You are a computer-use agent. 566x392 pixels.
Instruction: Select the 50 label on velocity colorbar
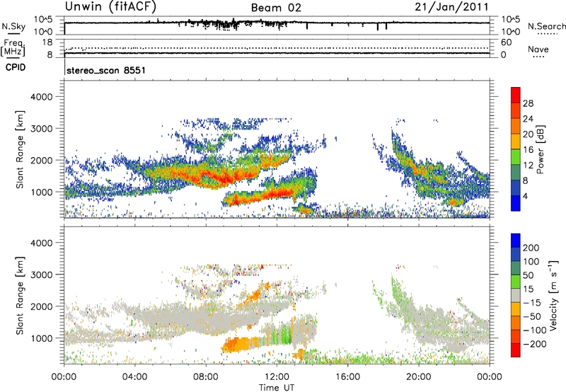(528, 275)
